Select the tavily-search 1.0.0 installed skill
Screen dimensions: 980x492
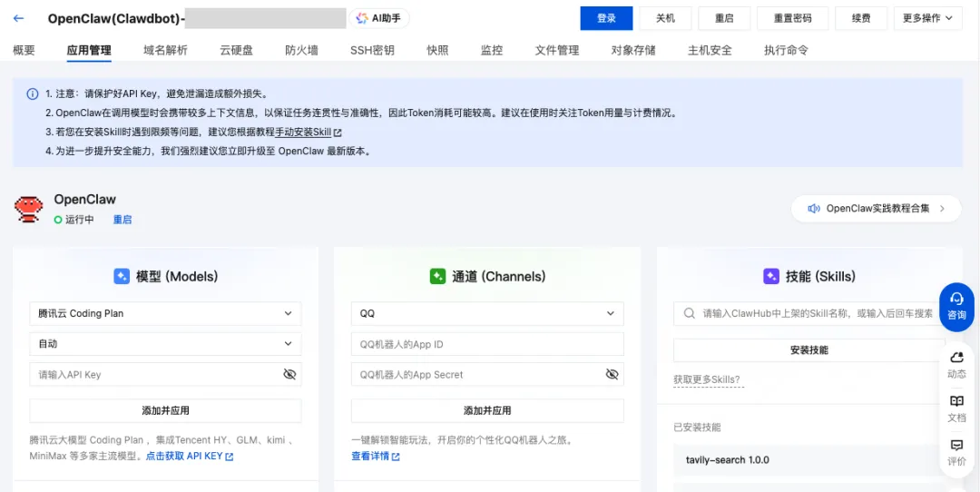tap(809, 460)
